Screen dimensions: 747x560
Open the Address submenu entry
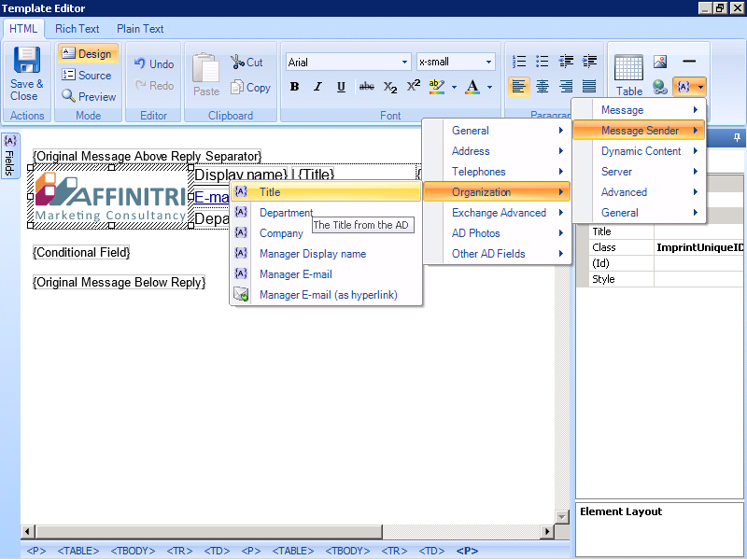tap(496, 151)
